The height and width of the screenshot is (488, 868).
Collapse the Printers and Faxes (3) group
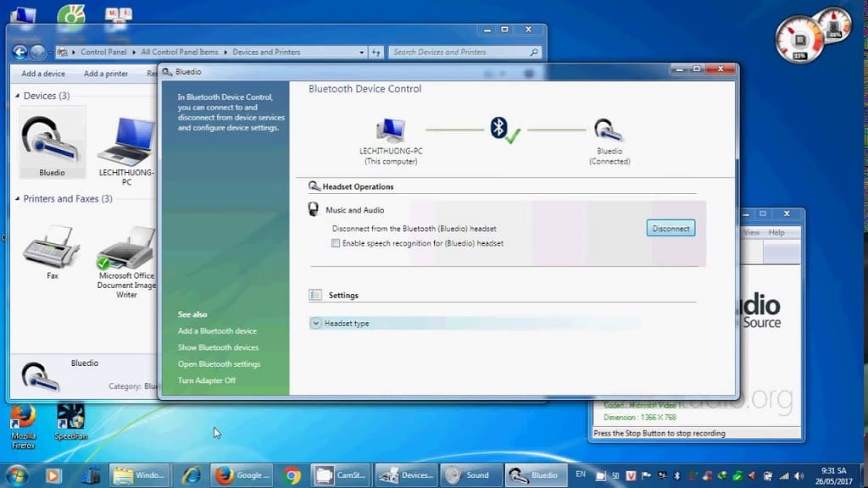(x=17, y=198)
